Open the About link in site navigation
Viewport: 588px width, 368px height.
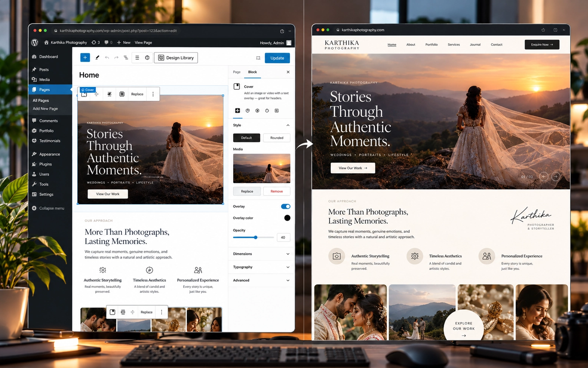click(411, 45)
